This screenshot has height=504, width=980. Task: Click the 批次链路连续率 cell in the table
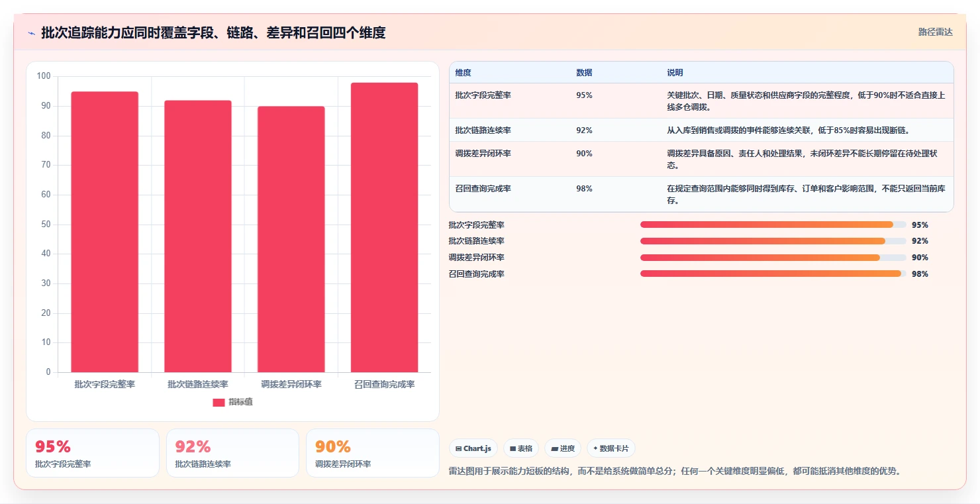(x=483, y=130)
